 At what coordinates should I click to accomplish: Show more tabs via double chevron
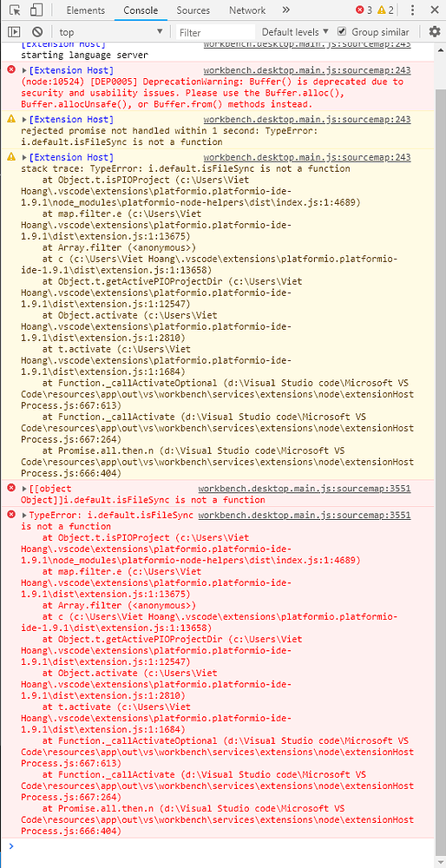point(285,10)
